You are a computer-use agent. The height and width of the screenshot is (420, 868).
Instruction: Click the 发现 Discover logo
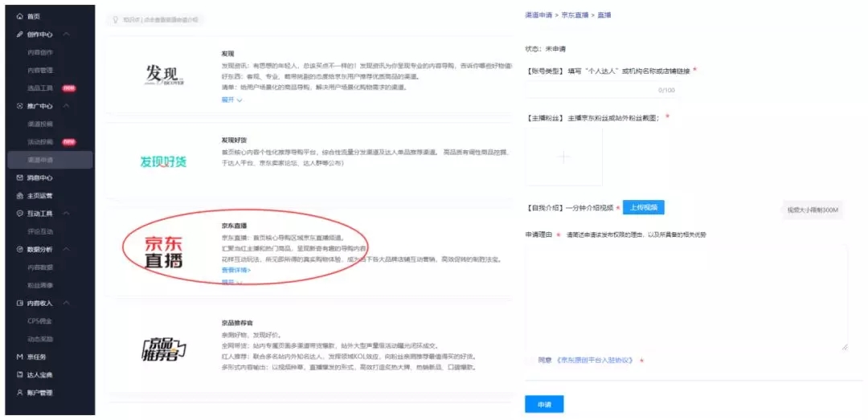tap(165, 75)
